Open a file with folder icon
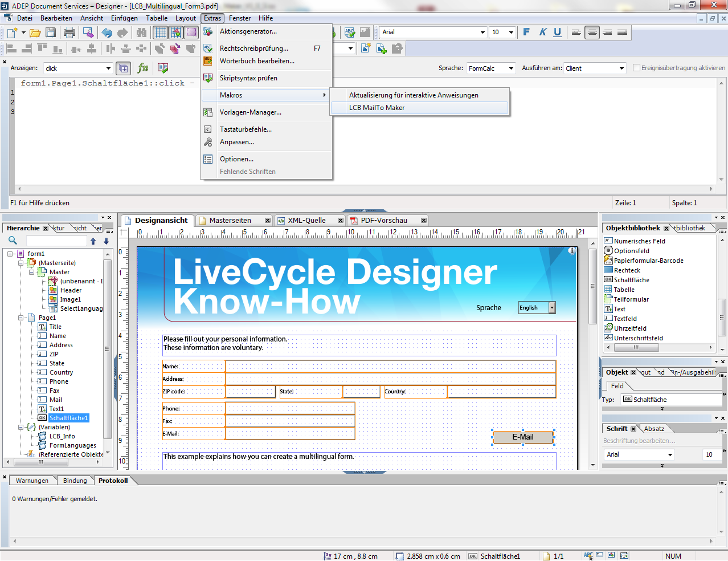The image size is (728, 561). [x=35, y=32]
